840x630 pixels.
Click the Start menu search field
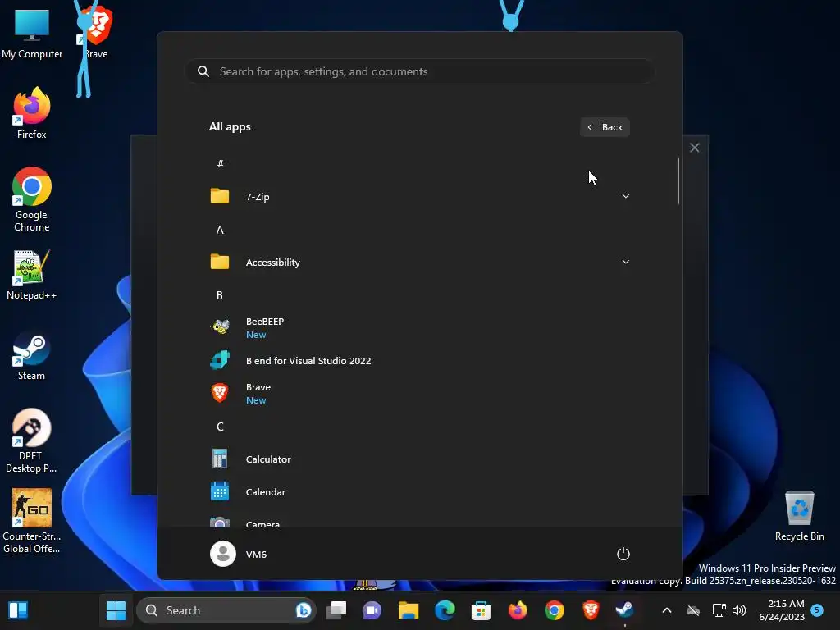click(420, 71)
